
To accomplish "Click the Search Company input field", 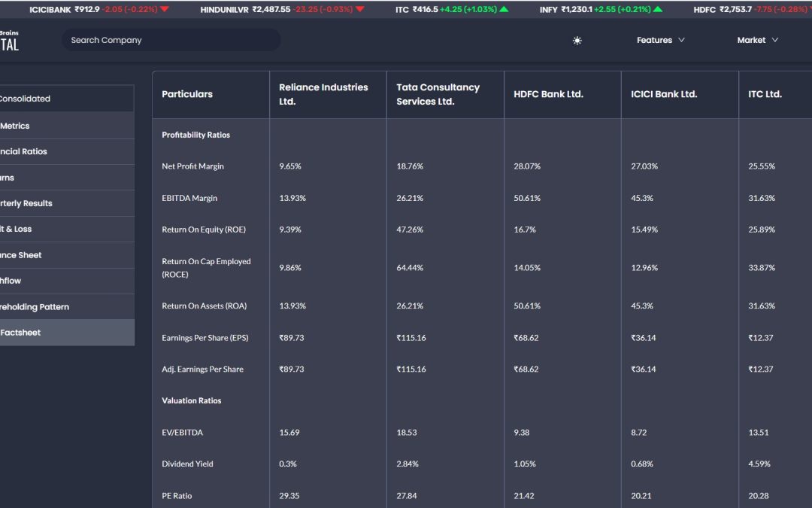I will point(171,40).
